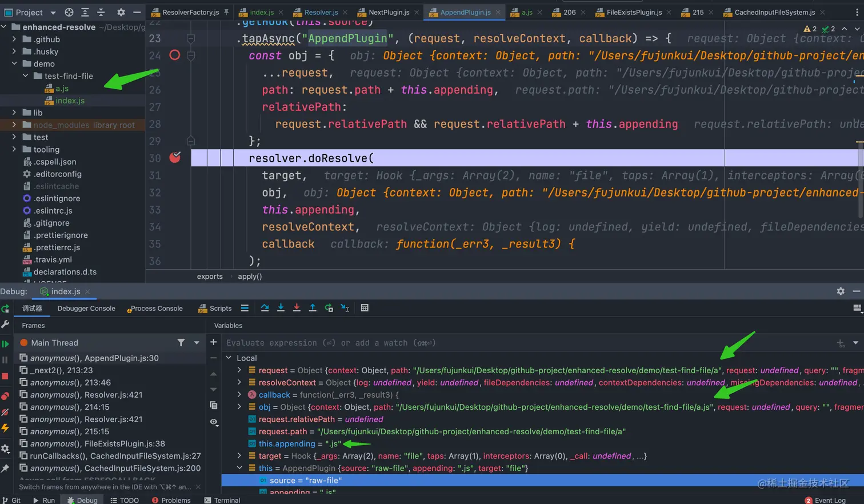Click View Breakpoints double red circles icon

coord(5,396)
